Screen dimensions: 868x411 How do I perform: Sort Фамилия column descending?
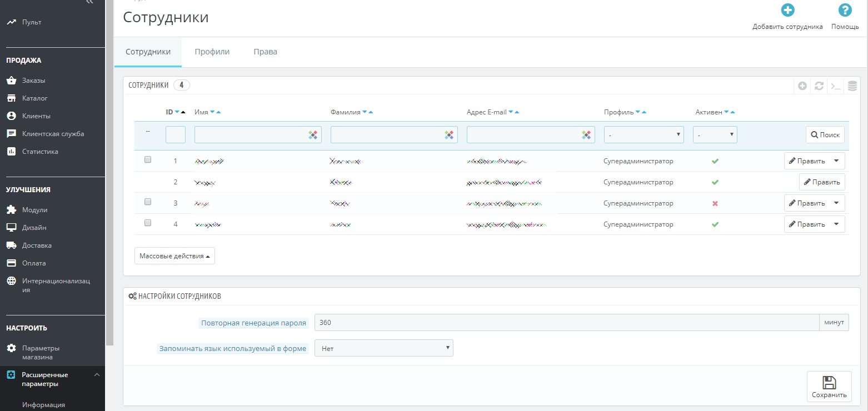(365, 112)
